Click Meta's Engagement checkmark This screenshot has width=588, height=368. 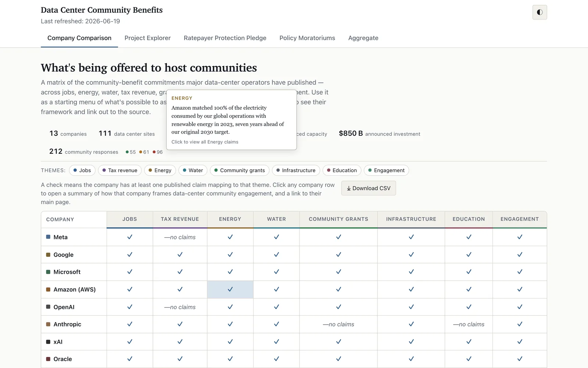pyautogui.click(x=520, y=237)
